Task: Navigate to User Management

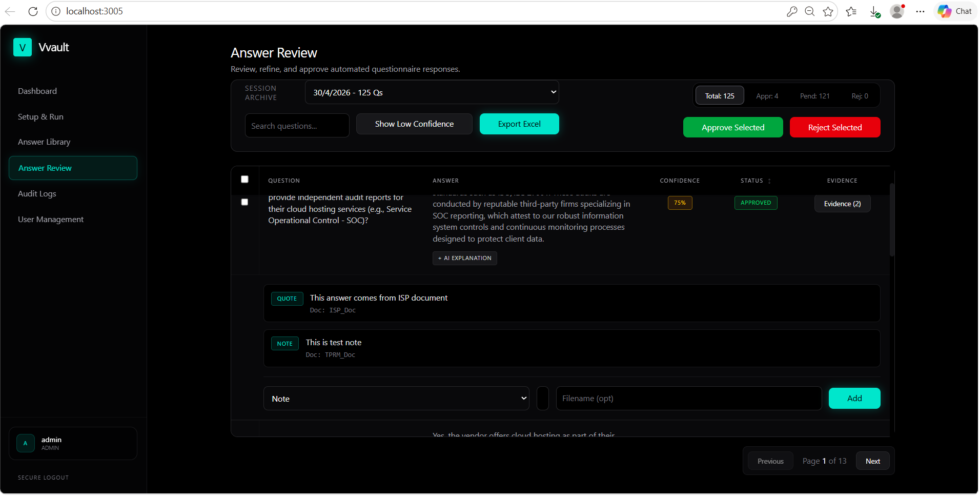Action: 51,219
